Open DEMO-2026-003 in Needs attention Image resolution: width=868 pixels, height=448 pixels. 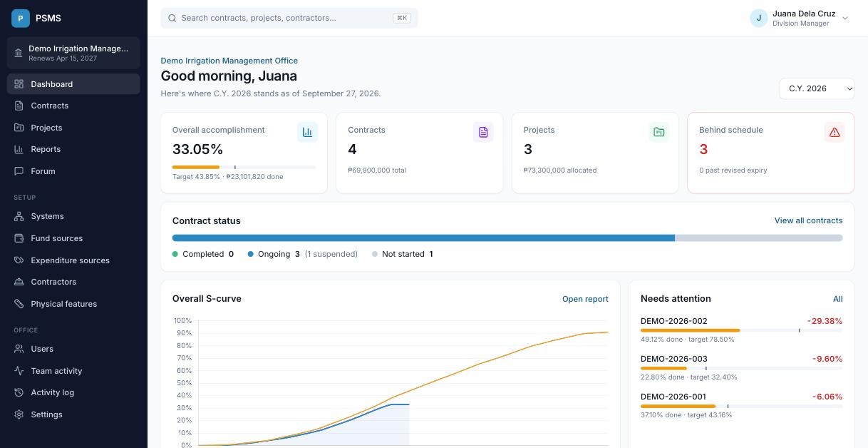[x=741, y=367]
